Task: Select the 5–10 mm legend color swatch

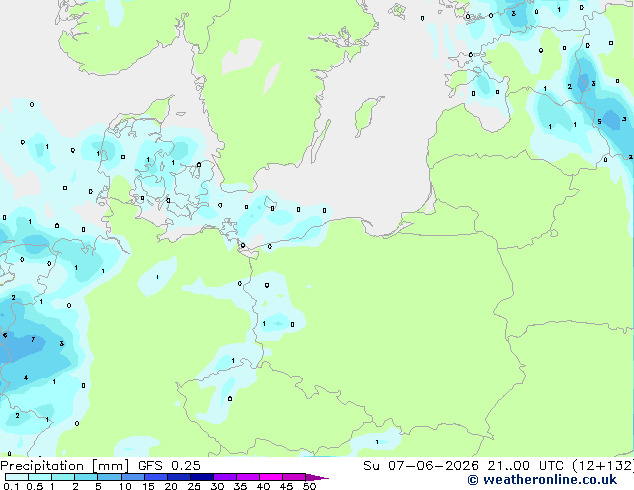Action: pos(109,477)
